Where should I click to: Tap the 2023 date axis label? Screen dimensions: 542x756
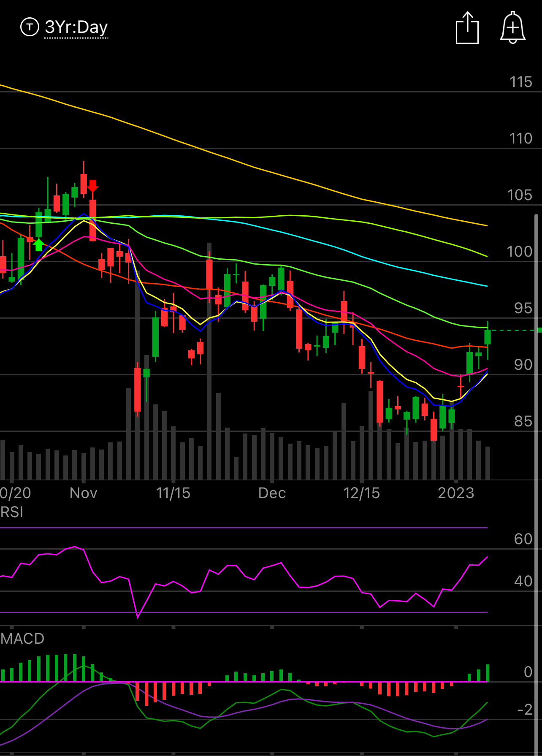pyautogui.click(x=456, y=493)
